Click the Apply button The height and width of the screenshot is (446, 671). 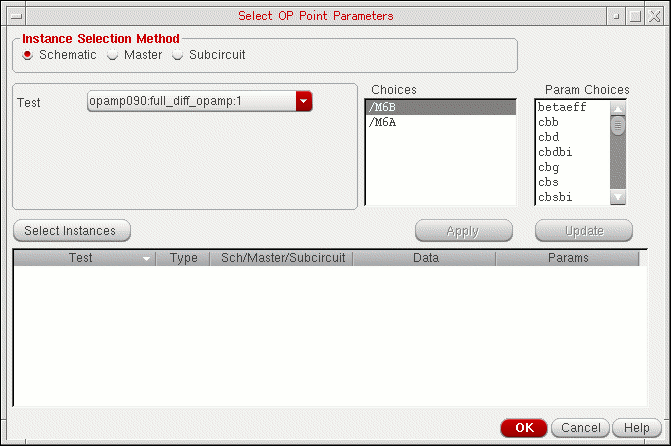(464, 231)
